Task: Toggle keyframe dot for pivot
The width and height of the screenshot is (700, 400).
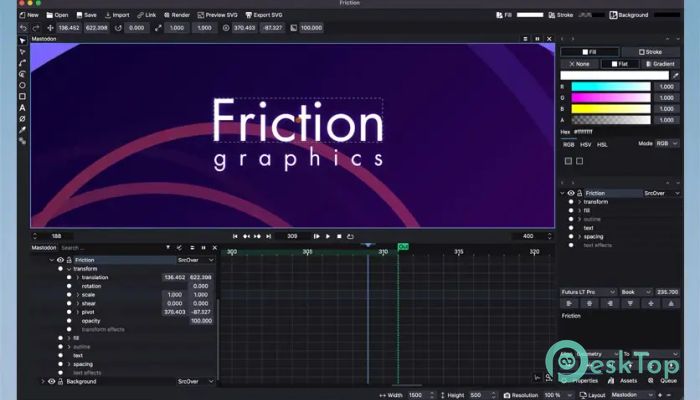Action: [69, 312]
